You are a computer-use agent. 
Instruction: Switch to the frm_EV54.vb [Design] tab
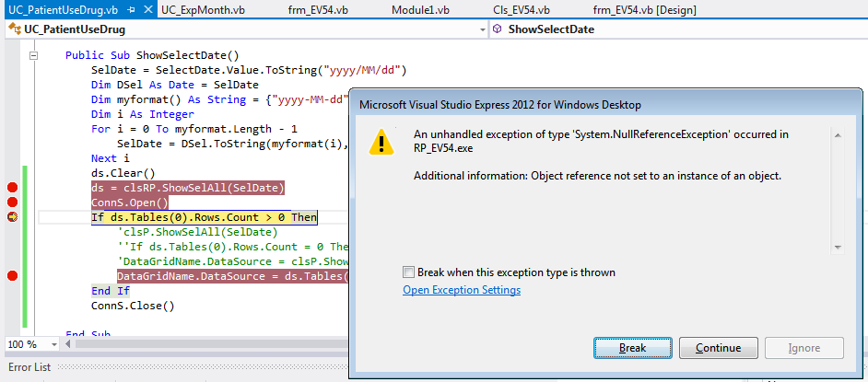tap(644, 10)
